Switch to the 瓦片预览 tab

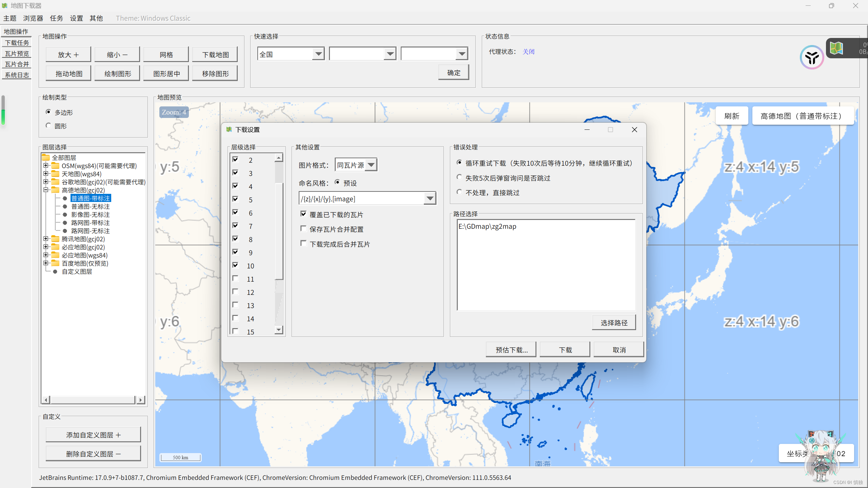[17, 54]
